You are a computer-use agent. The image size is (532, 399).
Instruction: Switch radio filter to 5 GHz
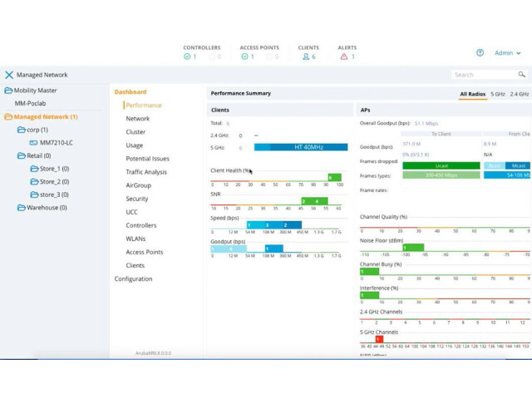coord(497,94)
